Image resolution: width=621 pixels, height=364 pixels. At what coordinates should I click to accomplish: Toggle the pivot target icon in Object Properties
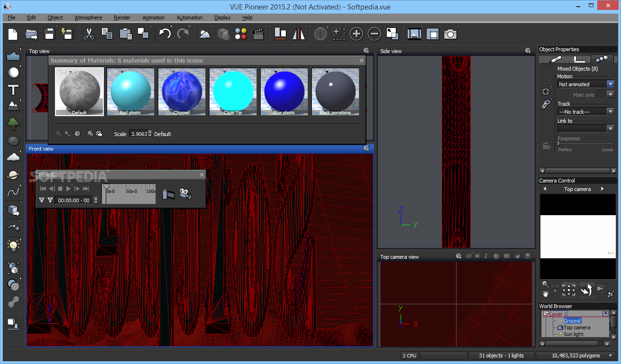(x=546, y=91)
